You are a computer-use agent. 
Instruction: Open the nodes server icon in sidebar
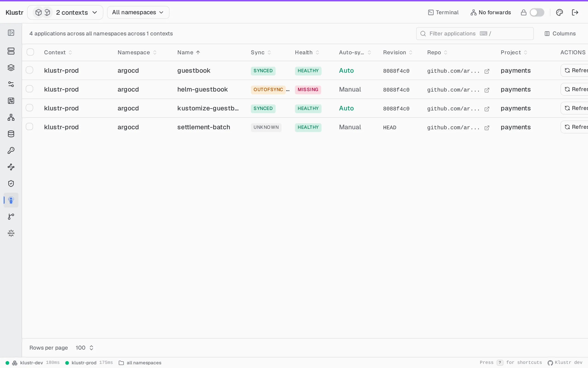[11, 51]
